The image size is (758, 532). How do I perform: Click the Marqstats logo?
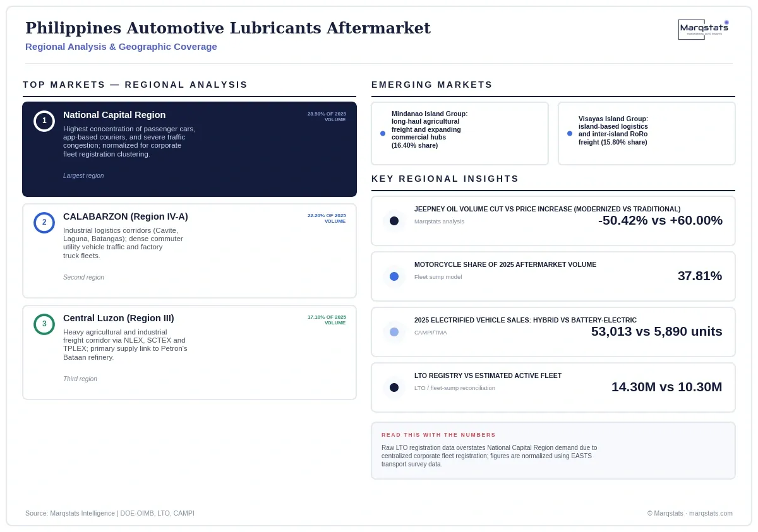[704, 29]
